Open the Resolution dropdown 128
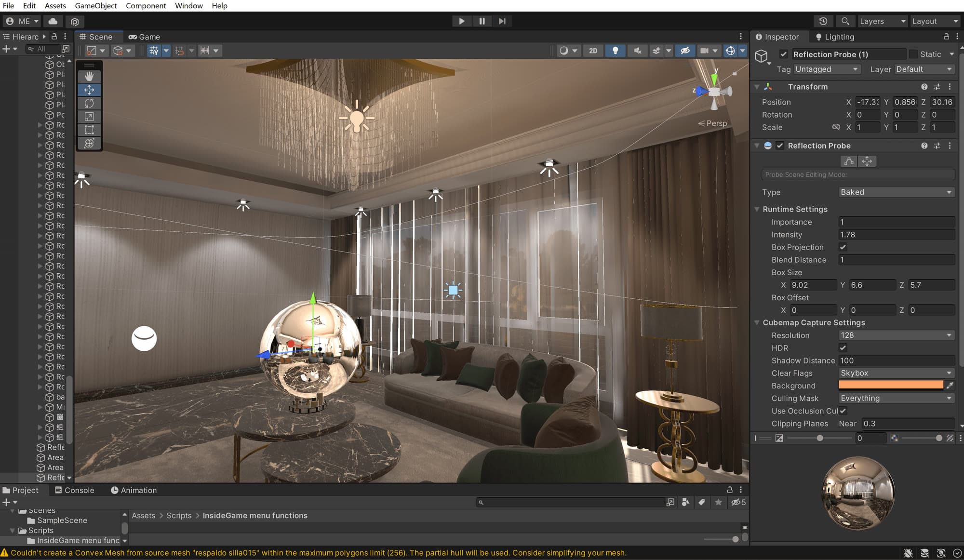The height and width of the screenshot is (560, 964). (897, 335)
